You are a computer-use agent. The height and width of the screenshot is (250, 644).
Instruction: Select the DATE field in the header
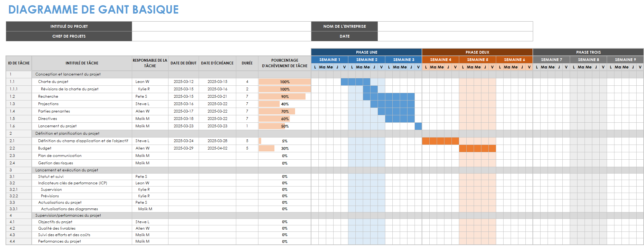pos(455,36)
